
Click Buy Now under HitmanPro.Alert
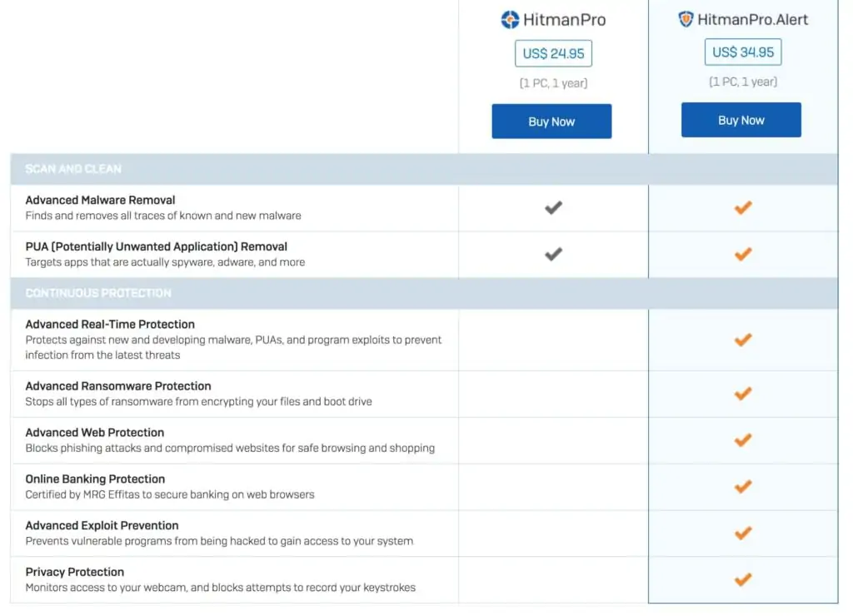741,120
